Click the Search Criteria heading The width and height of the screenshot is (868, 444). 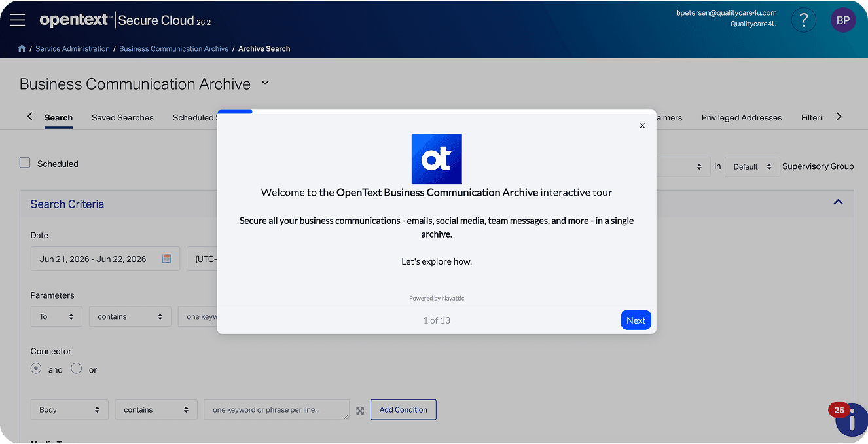coord(67,204)
